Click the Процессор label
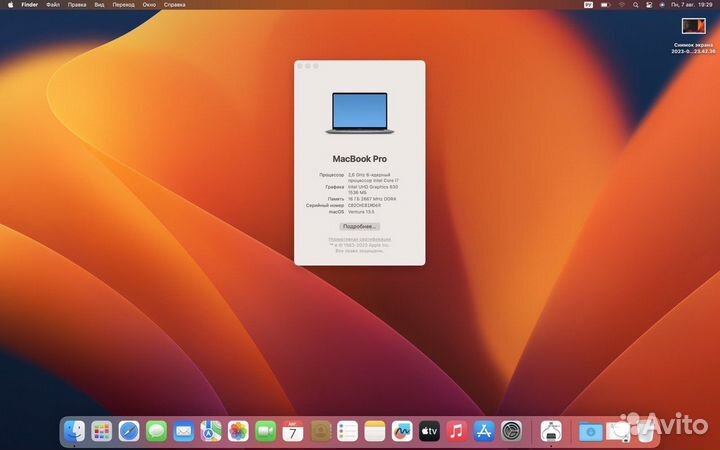The height and width of the screenshot is (450, 720). pos(332,175)
